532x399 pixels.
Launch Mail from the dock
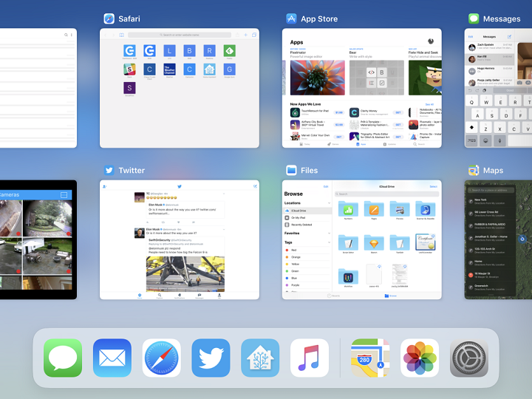(112, 358)
